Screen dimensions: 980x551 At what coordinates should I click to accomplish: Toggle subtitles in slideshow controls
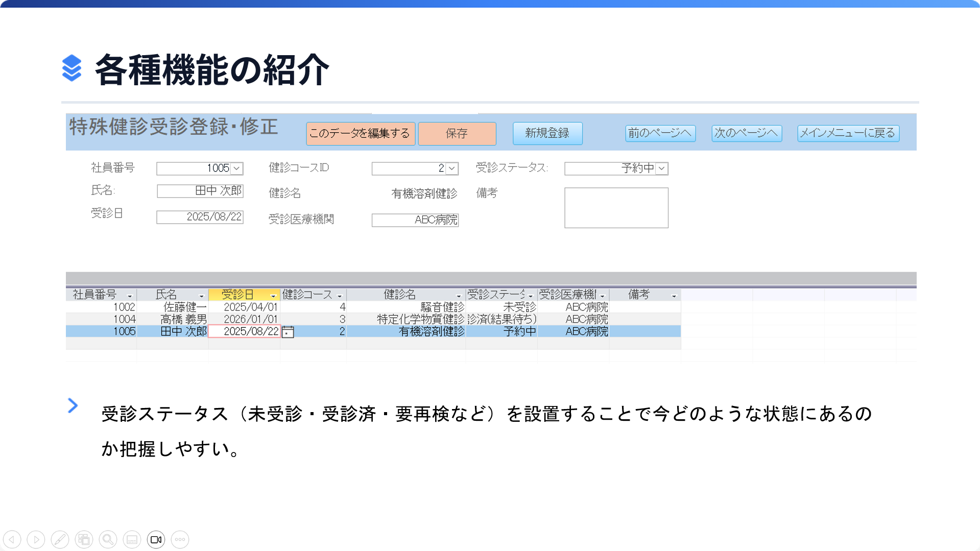[132, 539]
